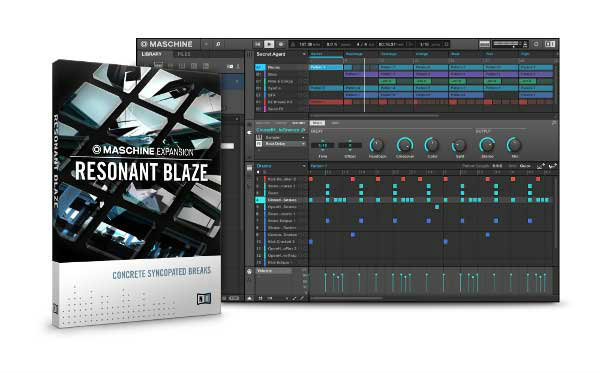The height and width of the screenshot is (375, 600).
Task: Click the Crossover knob
Action: click(404, 145)
